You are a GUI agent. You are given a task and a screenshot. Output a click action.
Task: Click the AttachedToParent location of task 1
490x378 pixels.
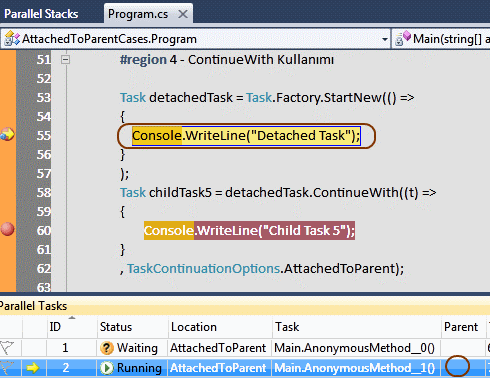pos(218,348)
